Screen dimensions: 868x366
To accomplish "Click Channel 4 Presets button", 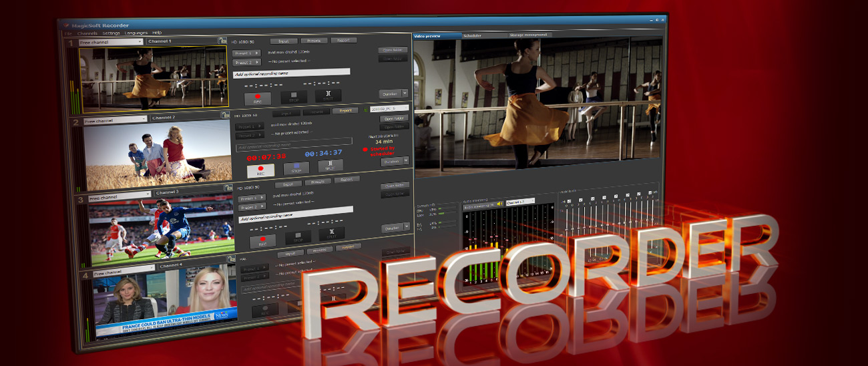I will click(320, 250).
